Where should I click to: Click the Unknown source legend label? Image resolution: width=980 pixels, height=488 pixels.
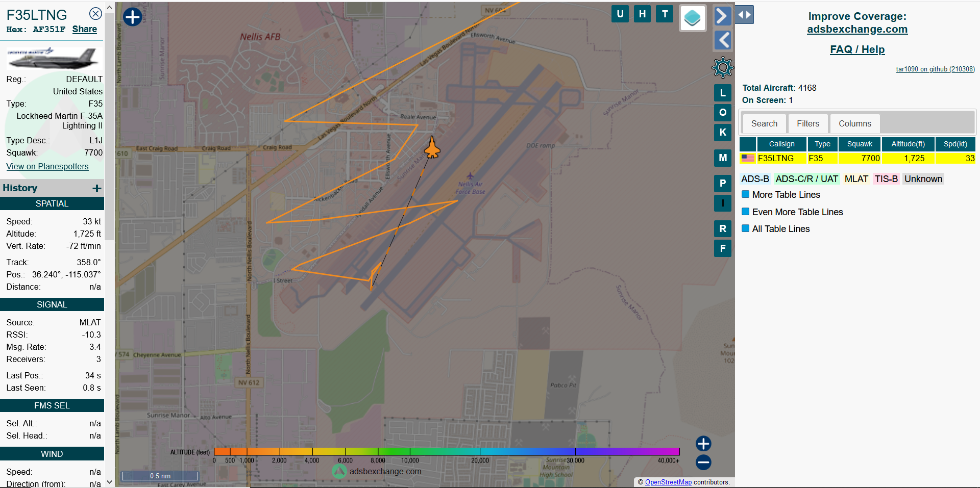(923, 179)
